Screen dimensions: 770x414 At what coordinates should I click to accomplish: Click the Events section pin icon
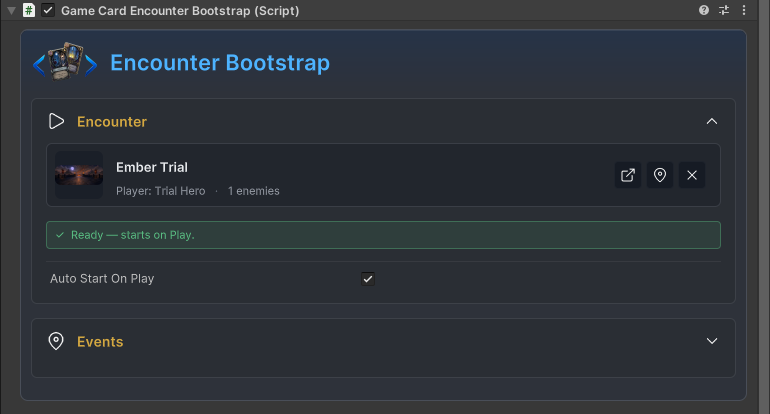56,341
